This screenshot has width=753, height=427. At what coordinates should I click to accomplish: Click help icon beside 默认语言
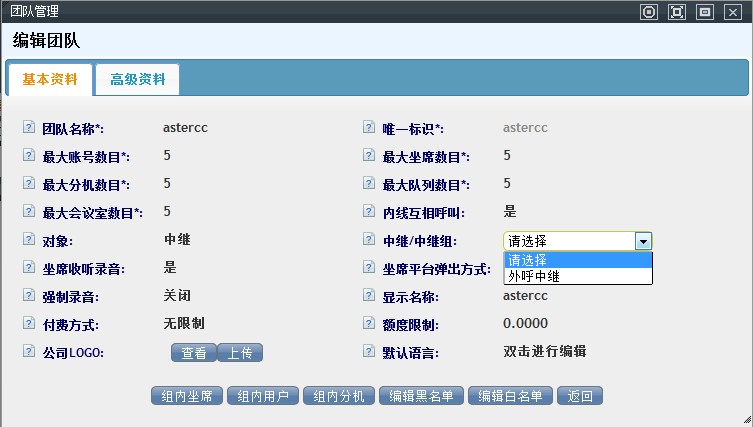tap(369, 352)
